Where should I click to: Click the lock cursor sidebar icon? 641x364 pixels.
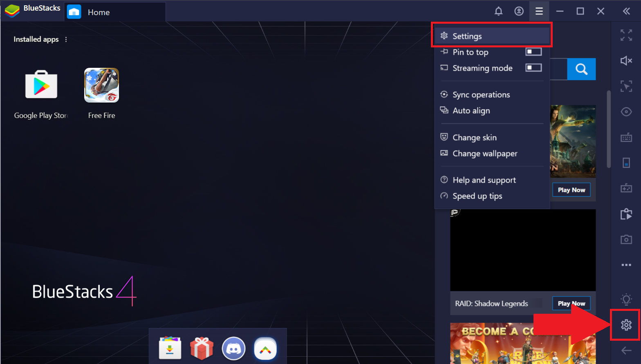(x=626, y=86)
